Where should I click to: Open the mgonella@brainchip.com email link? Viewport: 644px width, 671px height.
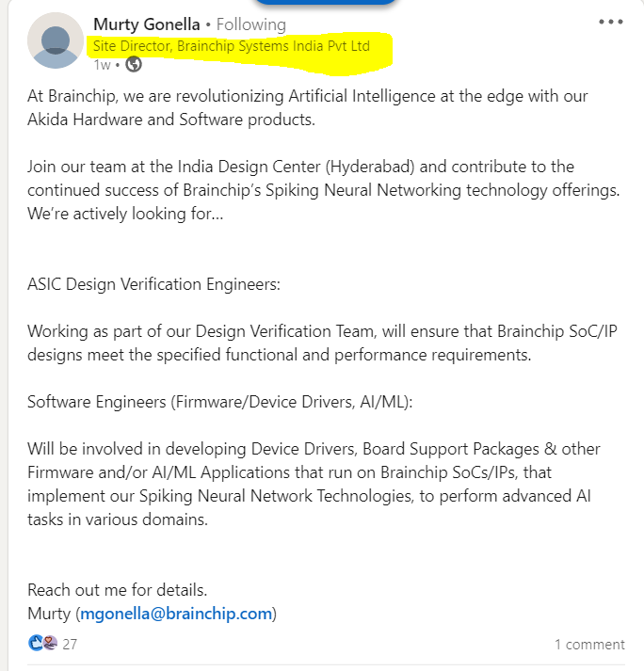tap(176, 614)
